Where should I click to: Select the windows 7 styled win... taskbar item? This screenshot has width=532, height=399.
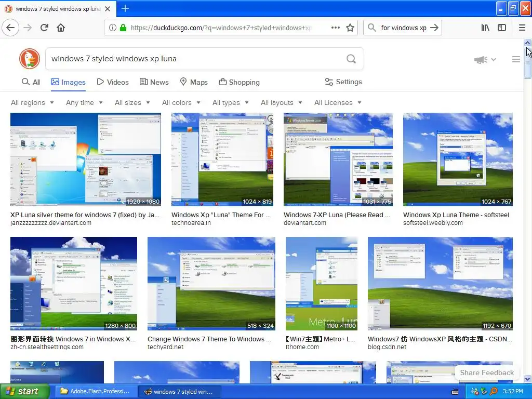tap(180, 392)
